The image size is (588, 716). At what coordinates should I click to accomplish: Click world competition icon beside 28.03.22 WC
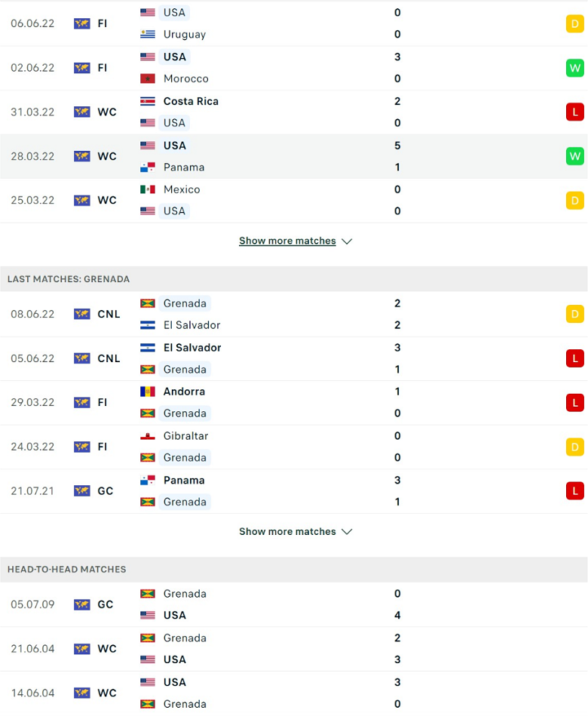pyautogui.click(x=82, y=156)
